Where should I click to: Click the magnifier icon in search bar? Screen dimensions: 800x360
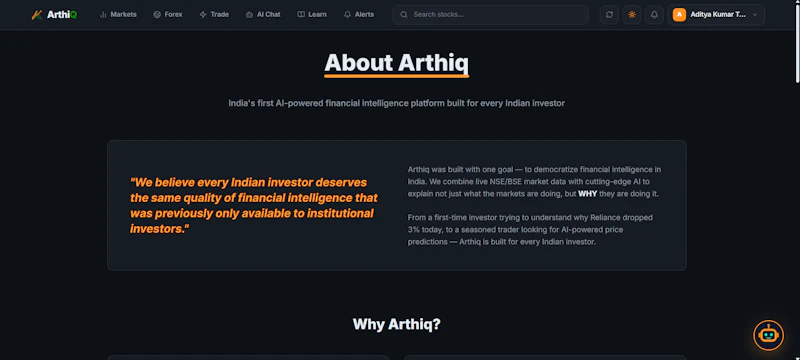pyautogui.click(x=404, y=15)
